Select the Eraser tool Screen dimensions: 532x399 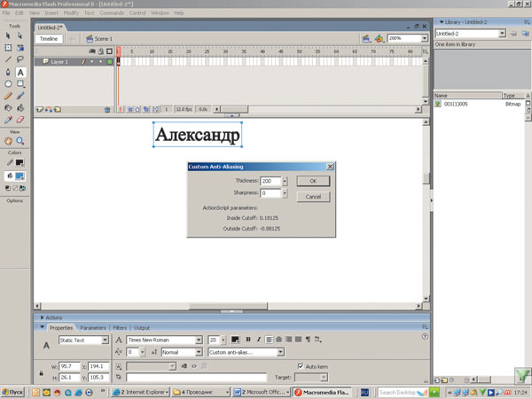[20, 119]
